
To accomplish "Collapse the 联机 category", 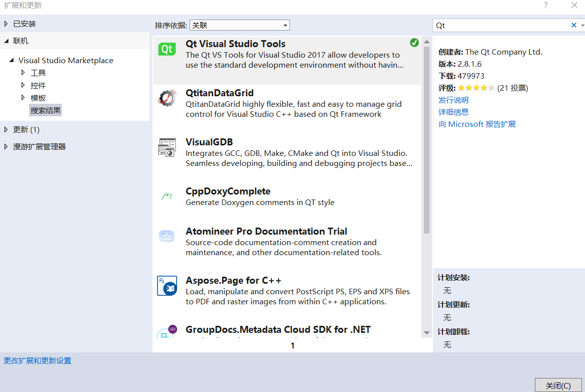I will click(x=7, y=41).
